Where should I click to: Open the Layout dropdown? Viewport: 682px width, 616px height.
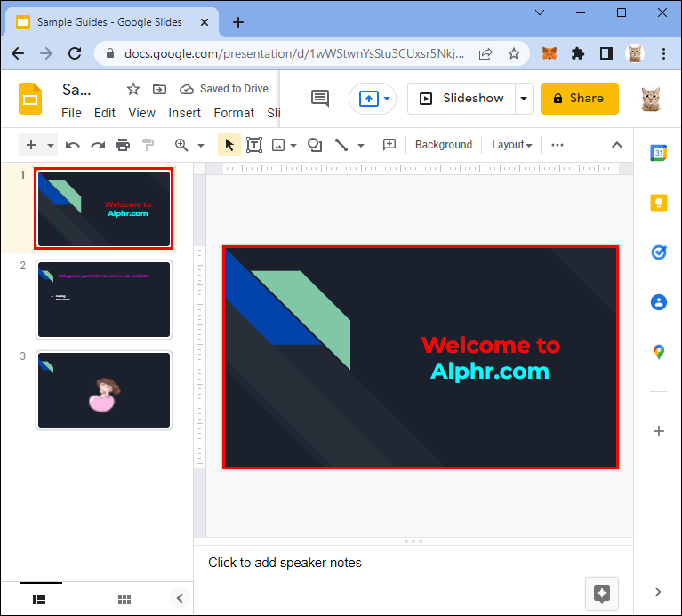tap(511, 145)
